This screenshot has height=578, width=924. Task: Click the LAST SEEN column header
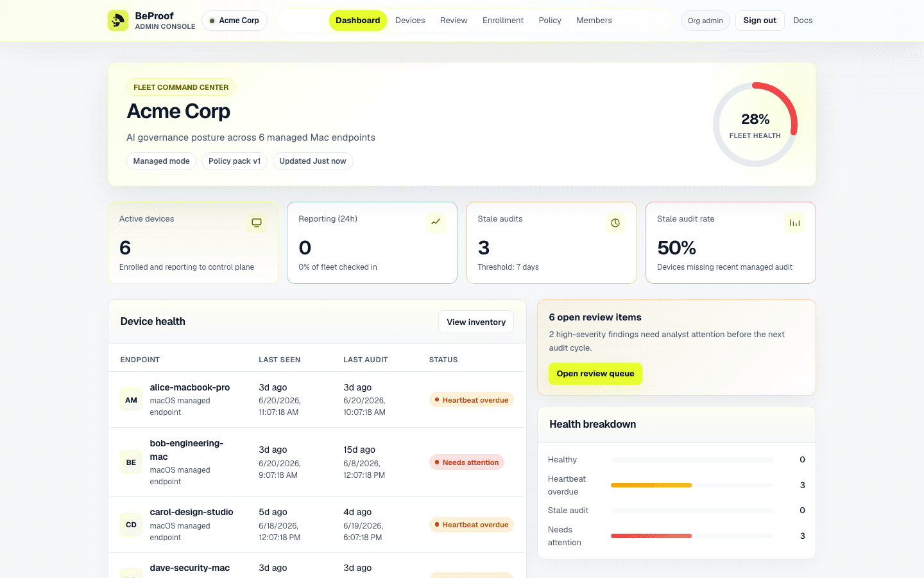(x=280, y=360)
